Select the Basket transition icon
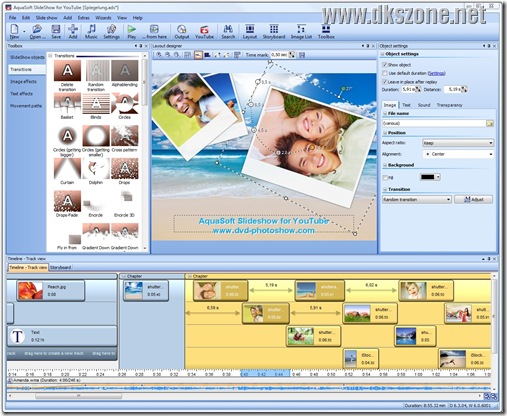This screenshot has height=416, width=507. click(x=67, y=103)
